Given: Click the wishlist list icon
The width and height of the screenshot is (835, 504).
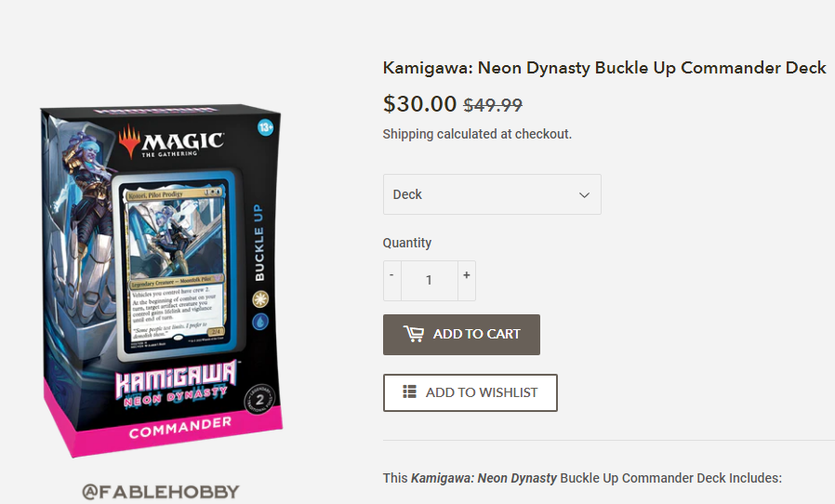Looking at the screenshot, I should (x=409, y=392).
